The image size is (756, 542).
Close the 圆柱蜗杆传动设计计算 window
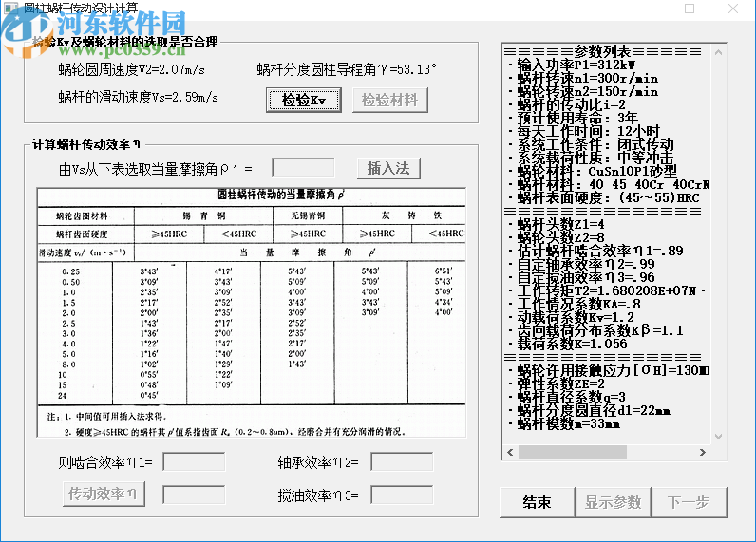(x=733, y=9)
